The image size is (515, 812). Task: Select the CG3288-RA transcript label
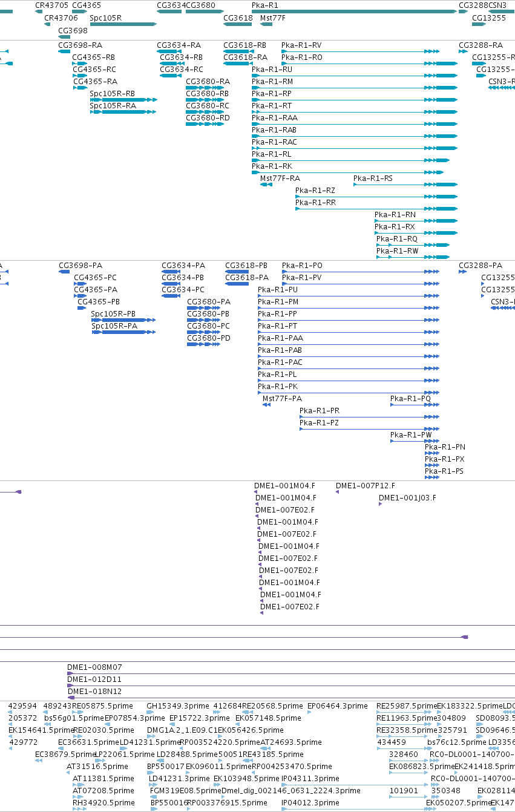481,45
